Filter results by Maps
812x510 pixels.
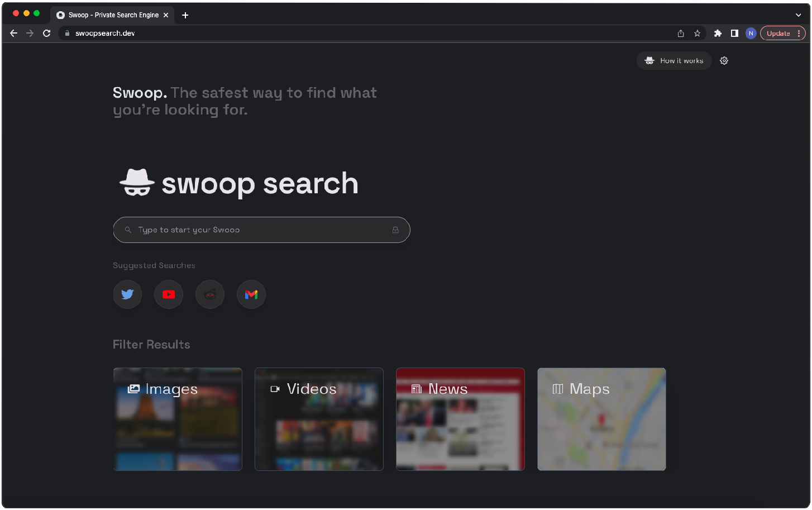pyautogui.click(x=601, y=419)
